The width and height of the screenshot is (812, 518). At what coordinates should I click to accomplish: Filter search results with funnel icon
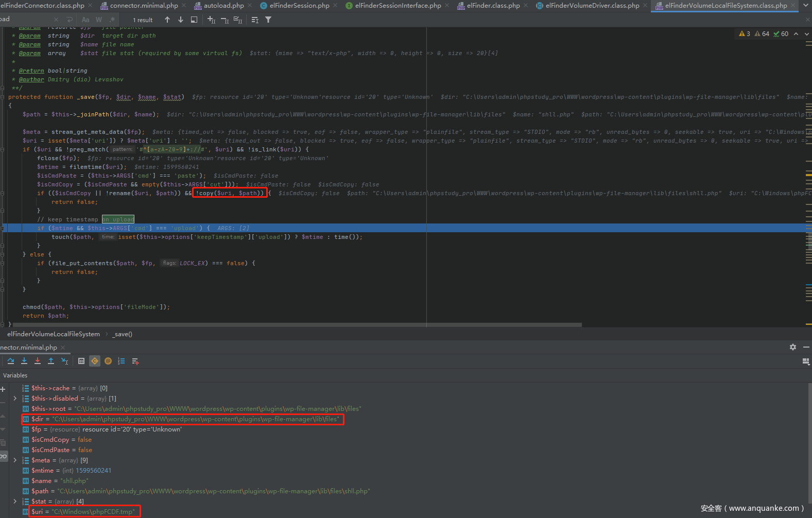point(268,20)
